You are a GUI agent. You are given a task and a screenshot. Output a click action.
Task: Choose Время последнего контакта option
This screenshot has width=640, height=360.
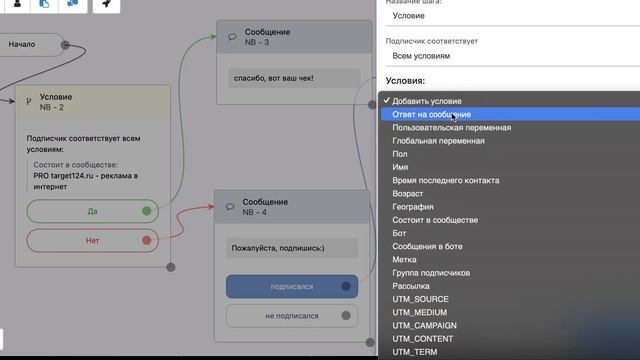510,180
